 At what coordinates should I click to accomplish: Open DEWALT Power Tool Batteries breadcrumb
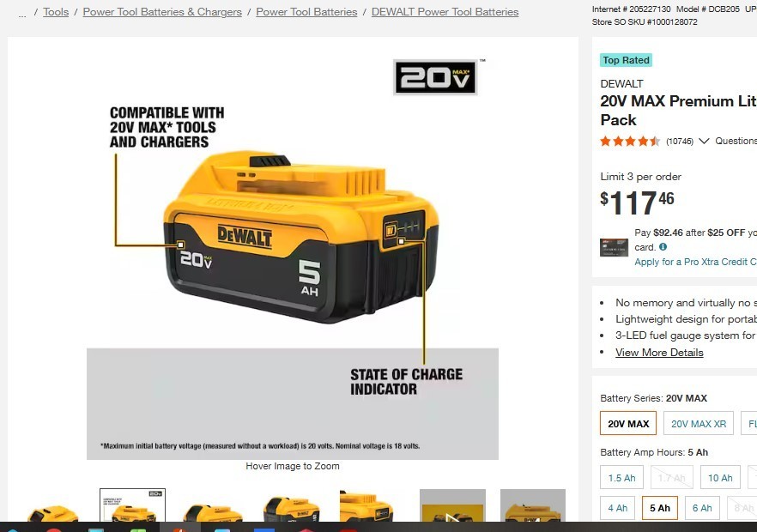445,12
